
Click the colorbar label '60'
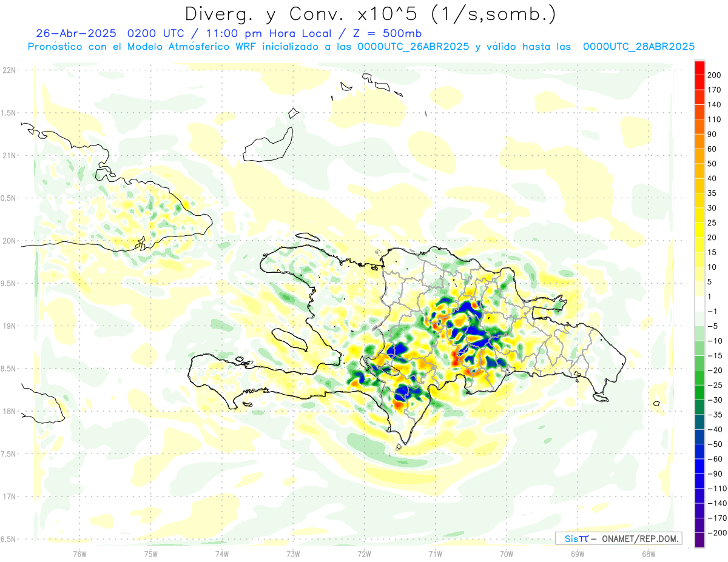pos(713,149)
